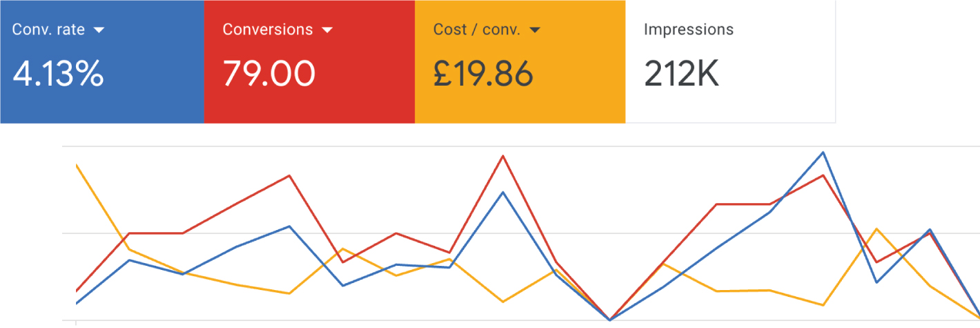Click the 4.13% conversion rate value
The image size is (980, 328).
[58, 73]
